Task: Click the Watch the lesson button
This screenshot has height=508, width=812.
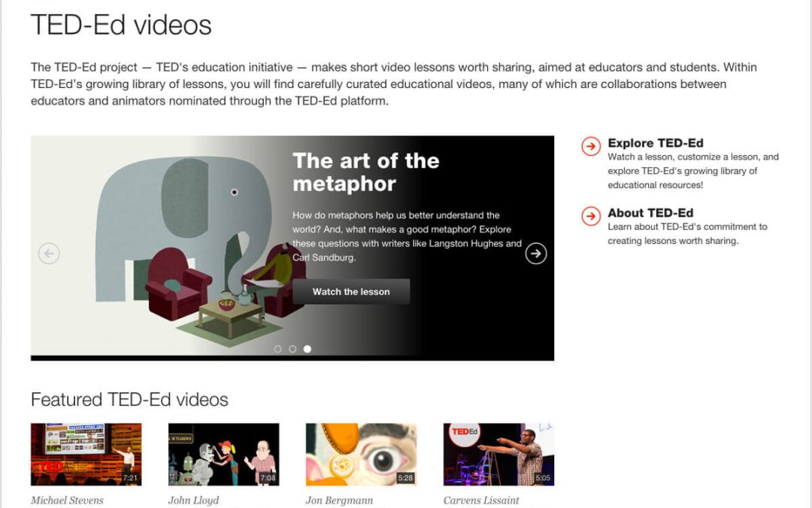Action: [351, 292]
